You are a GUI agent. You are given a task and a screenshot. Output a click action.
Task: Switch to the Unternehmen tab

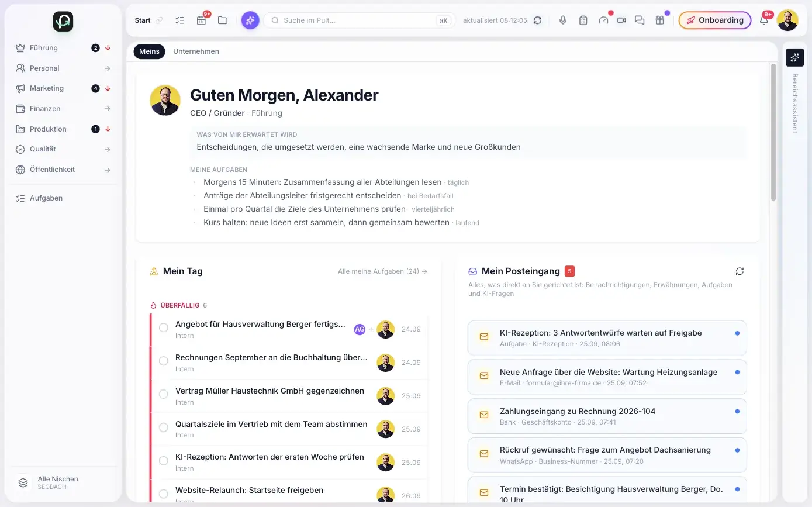196,51
